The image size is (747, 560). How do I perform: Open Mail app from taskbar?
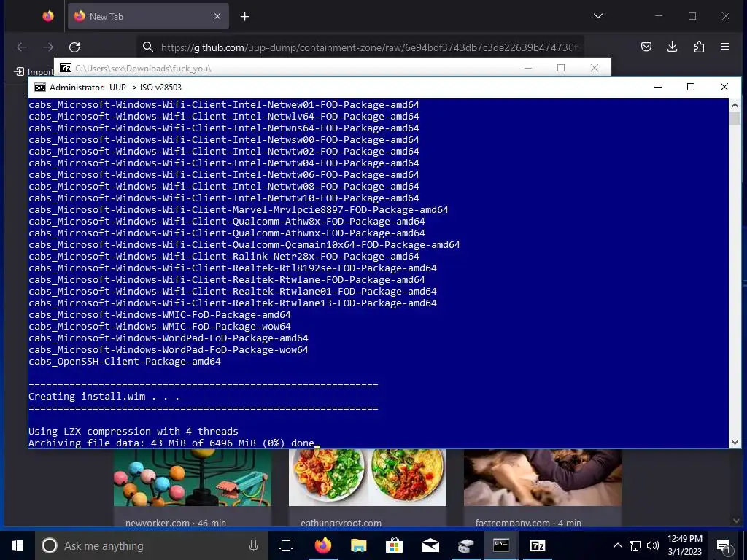point(430,545)
